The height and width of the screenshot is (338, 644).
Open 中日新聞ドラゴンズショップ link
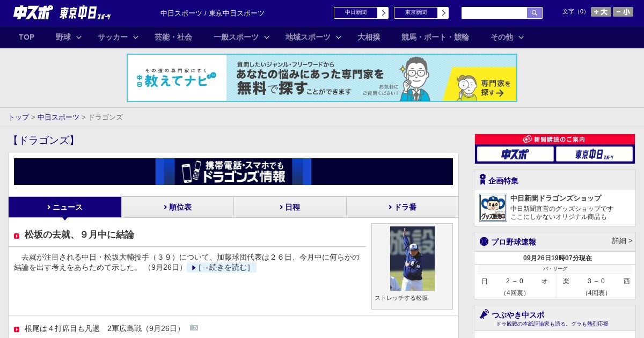click(555, 198)
